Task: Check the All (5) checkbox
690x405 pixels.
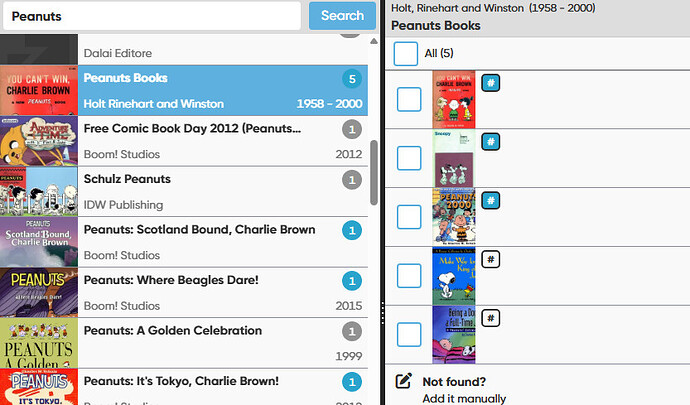Action: 406,54
